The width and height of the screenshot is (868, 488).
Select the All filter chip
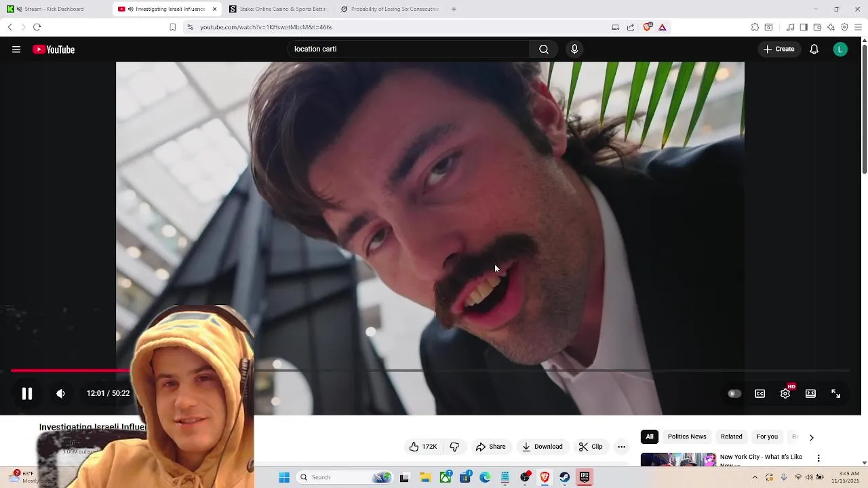(x=650, y=436)
